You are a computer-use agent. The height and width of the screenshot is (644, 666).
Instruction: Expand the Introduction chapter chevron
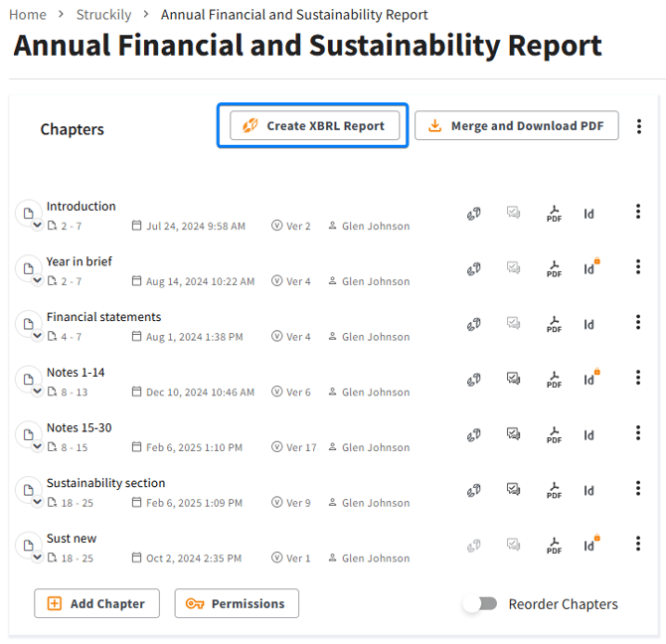37,226
